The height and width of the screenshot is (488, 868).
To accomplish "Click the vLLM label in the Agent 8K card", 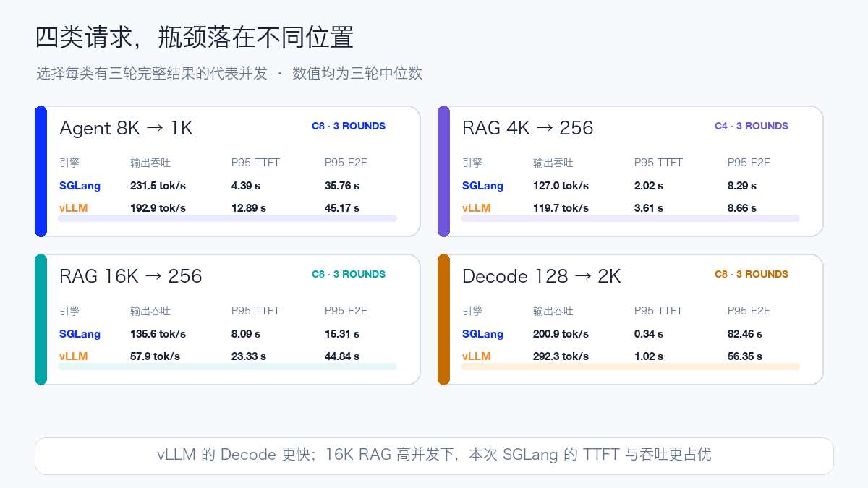I will (x=73, y=208).
